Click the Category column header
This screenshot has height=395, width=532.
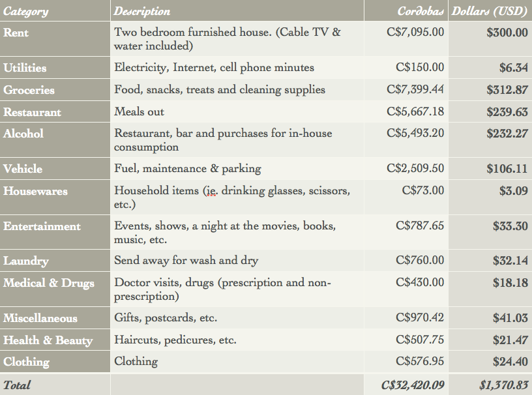coord(26,11)
